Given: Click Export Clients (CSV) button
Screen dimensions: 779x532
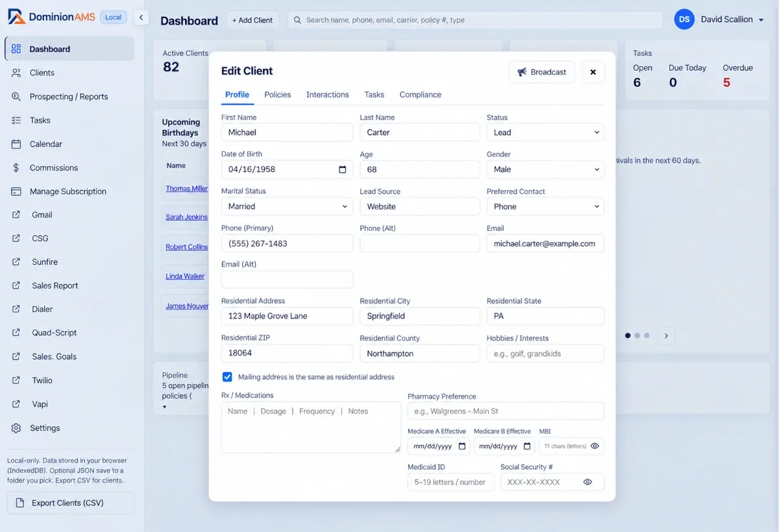Looking at the screenshot, I should pyautogui.click(x=71, y=503).
